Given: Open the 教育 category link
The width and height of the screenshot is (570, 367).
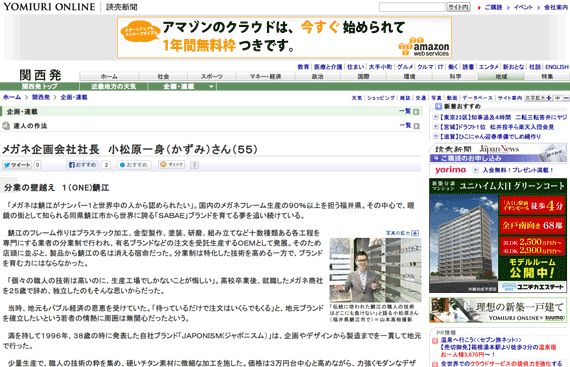Looking at the screenshot, I should (x=303, y=67).
